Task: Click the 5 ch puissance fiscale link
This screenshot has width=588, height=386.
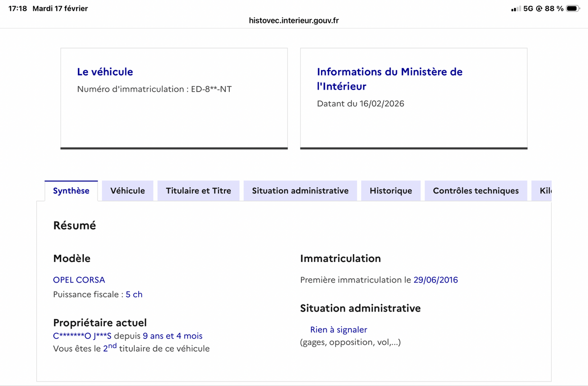Action: coord(134,294)
